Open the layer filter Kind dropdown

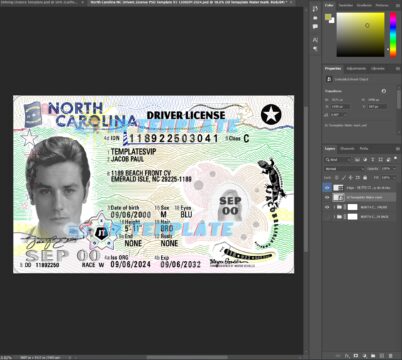[338, 160]
